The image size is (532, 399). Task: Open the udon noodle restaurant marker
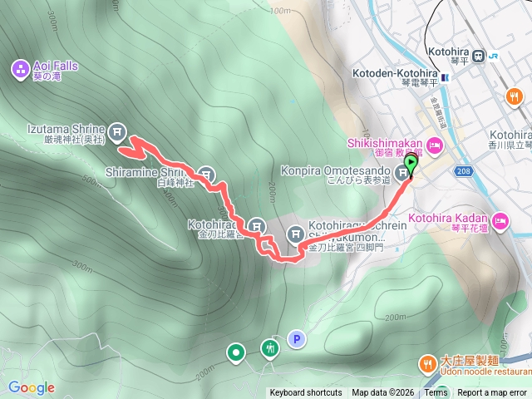point(428,365)
